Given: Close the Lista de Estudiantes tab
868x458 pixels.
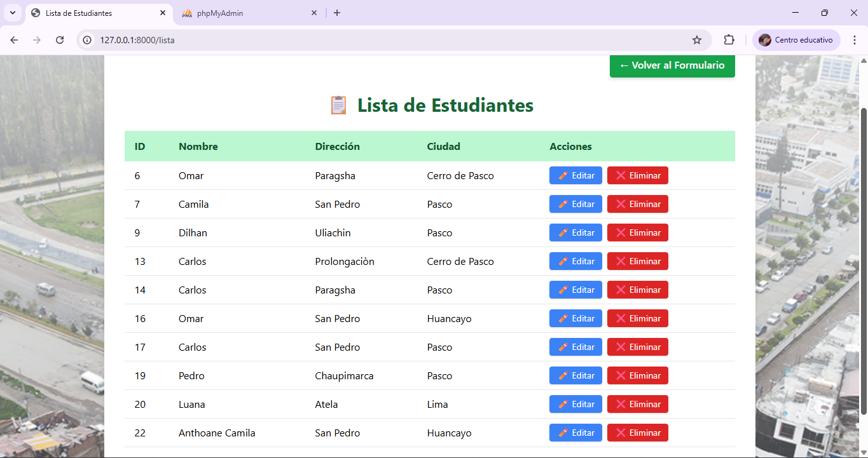Looking at the screenshot, I should click(x=163, y=13).
